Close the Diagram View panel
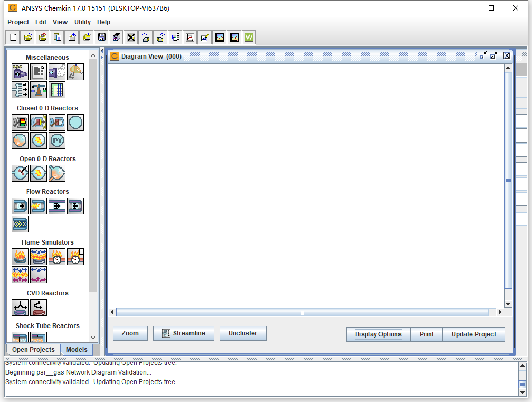The image size is (532, 402). coord(507,55)
